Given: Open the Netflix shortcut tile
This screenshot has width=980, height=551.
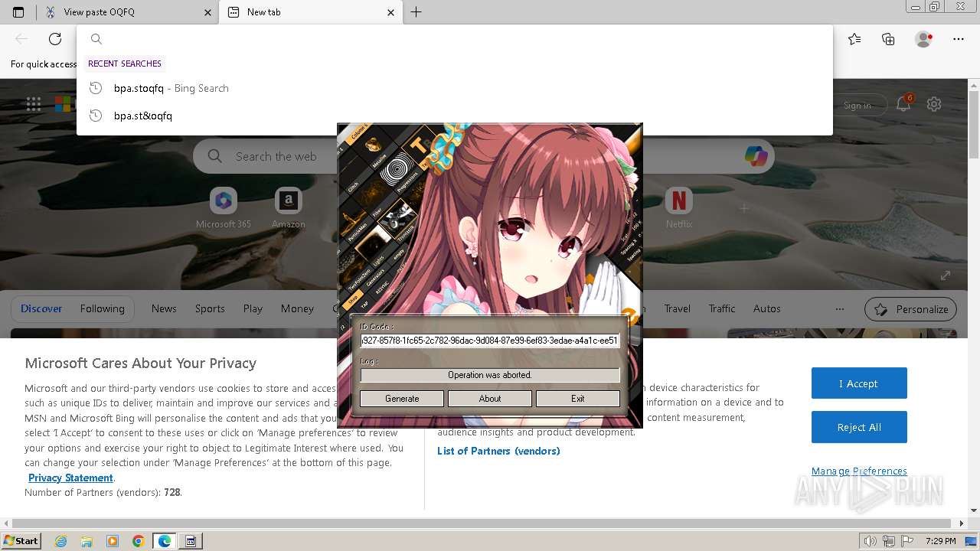Looking at the screenshot, I should point(678,208).
